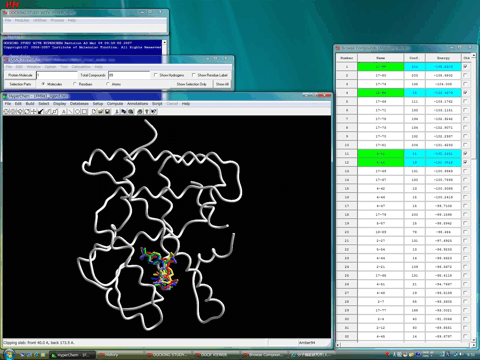Enable the Show Residue Label checkbox

pyautogui.click(x=194, y=75)
